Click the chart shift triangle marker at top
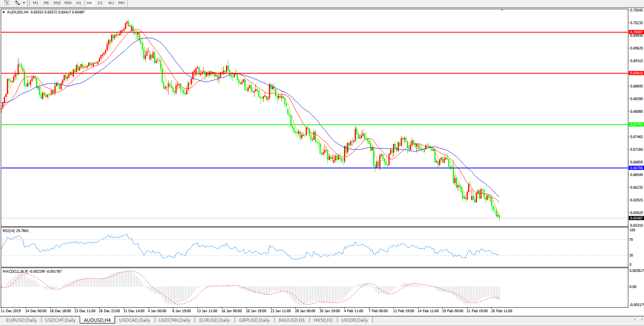Screen dimensions: 644x326 tap(502, 10)
